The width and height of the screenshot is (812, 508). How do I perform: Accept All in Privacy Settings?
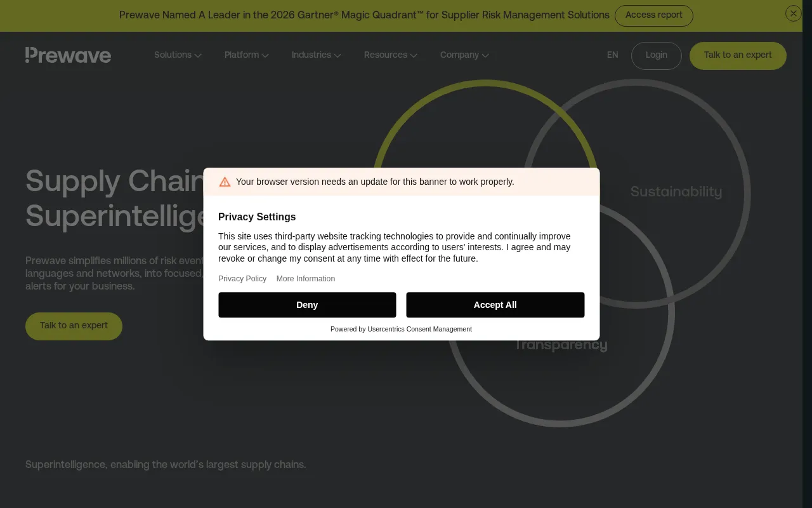495,305
